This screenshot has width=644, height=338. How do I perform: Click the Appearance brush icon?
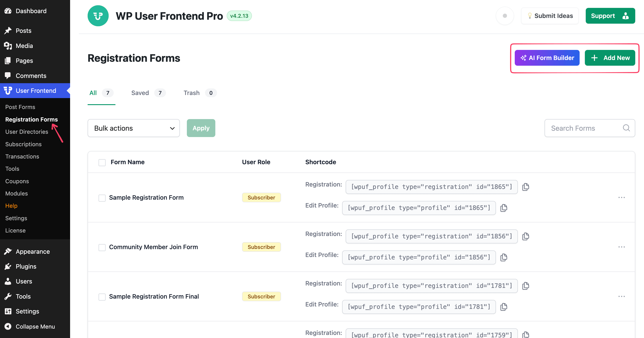tap(8, 252)
